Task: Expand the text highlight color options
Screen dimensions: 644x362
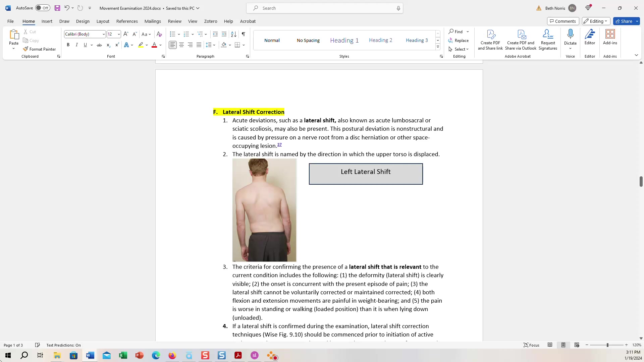Action: tap(146, 45)
